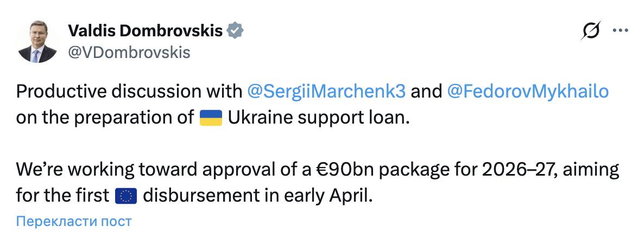Open the @VDombrovskis handle link
644x232 pixels.
coord(129,52)
